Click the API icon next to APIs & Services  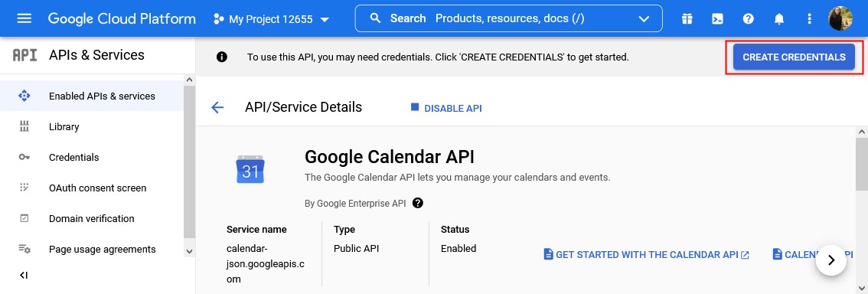click(x=25, y=55)
